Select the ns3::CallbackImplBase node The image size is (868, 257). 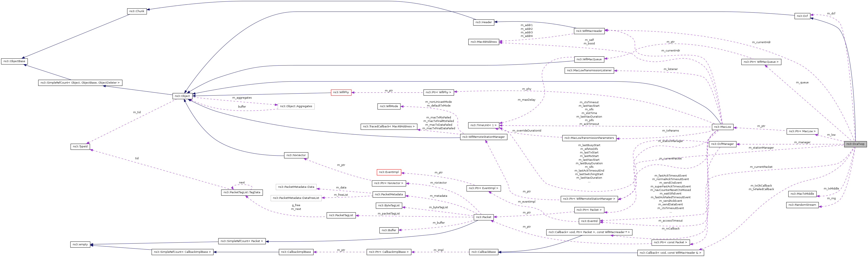point(297,252)
